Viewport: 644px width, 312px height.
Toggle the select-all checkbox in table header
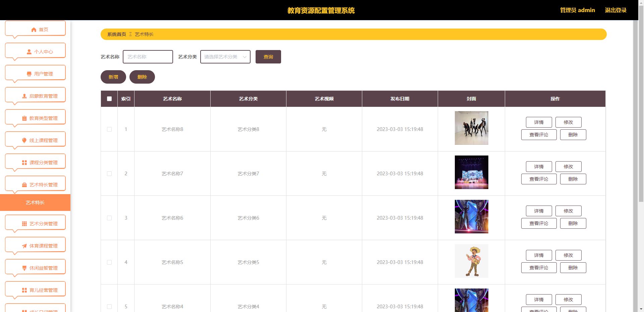click(109, 99)
